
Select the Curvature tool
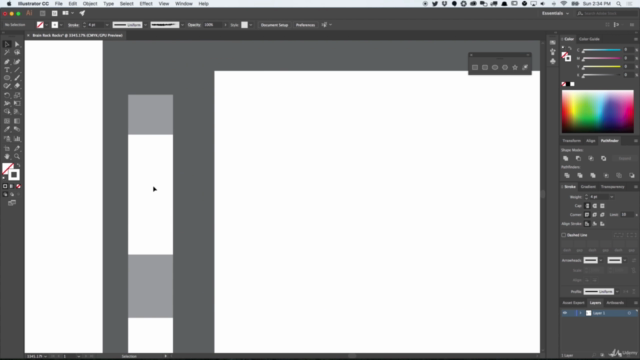click(17, 62)
